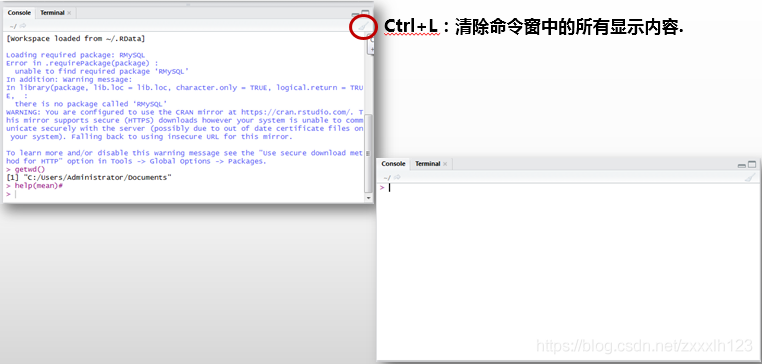Select the Console tab in the empty panel
This screenshot has height=364, width=762.
click(393, 164)
